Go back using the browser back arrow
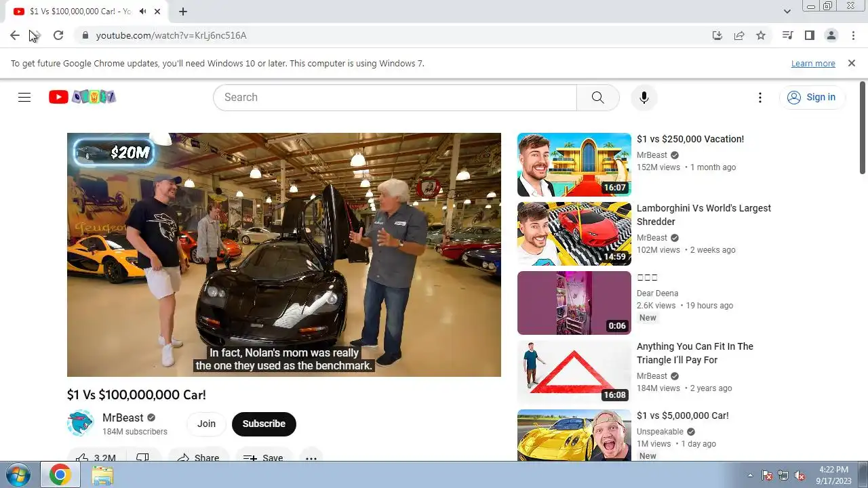Screen dimensions: 868x488 pos(15,35)
